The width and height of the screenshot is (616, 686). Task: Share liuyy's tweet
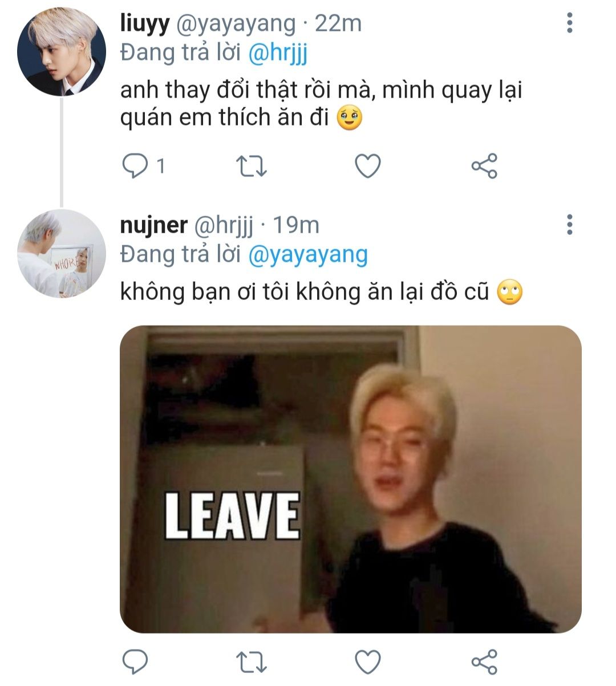point(484,166)
